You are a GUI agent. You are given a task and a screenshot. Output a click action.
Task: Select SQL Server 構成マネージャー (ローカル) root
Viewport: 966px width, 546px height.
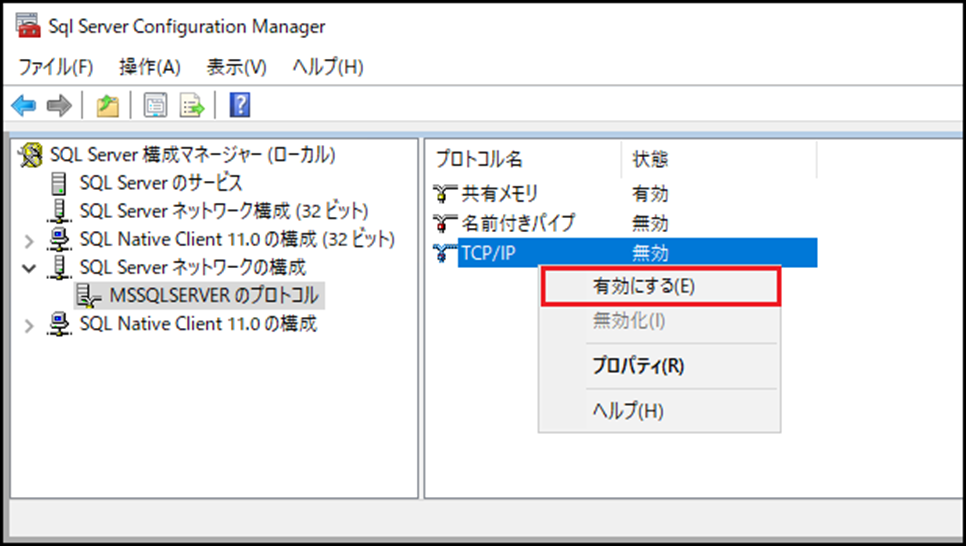pyautogui.click(x=192, y=155)
